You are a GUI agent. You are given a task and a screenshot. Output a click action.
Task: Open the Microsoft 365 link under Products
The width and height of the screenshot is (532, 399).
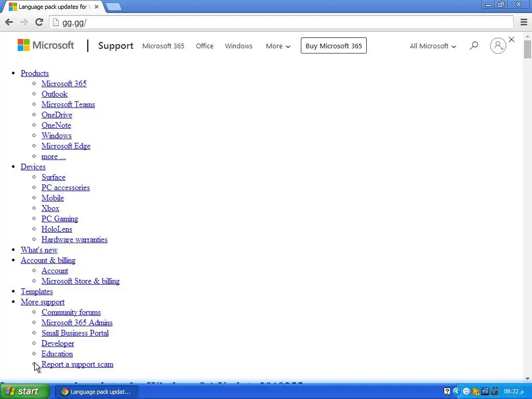pyautogui.click(x=64, y=84)
